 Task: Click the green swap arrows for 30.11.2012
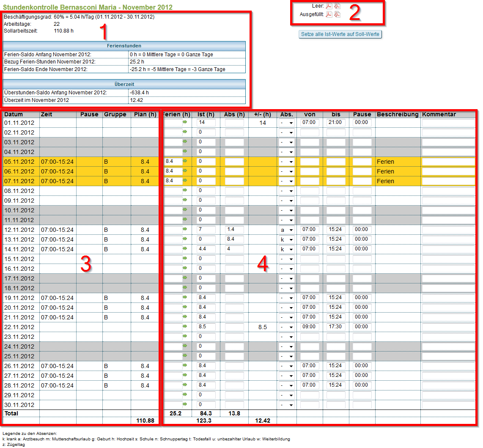(185, 404)
